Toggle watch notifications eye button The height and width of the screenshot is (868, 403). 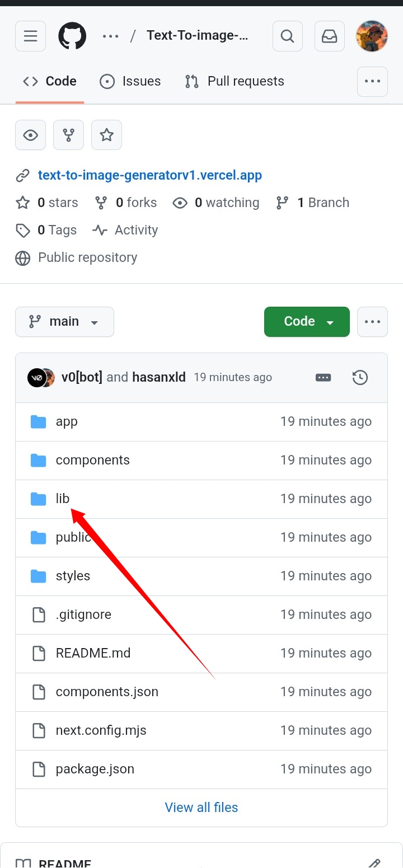click(x=30, y=135)
